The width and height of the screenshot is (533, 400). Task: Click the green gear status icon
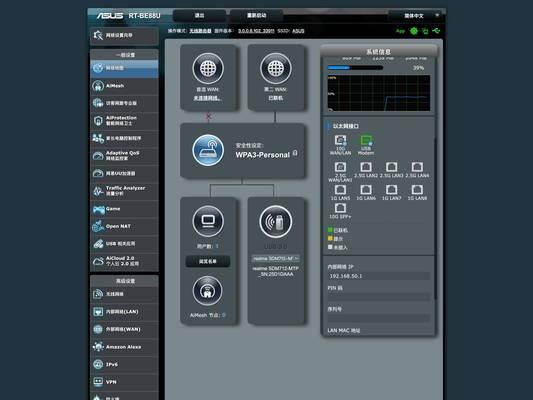point(414,31)
